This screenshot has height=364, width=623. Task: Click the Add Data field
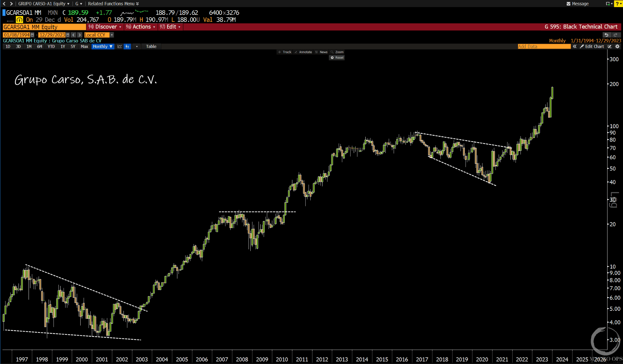click(x=544, y=46)
